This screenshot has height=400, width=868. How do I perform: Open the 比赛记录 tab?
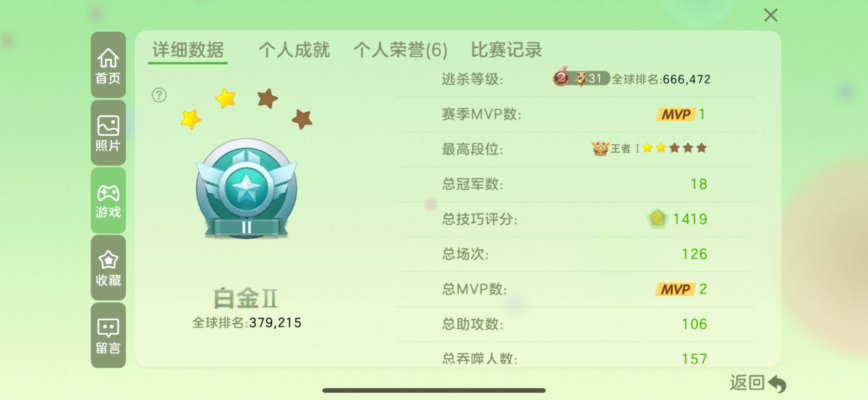click(x=506, y=50)
